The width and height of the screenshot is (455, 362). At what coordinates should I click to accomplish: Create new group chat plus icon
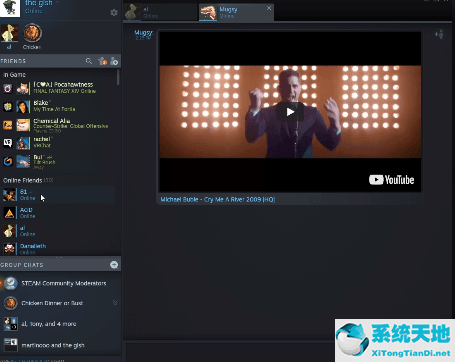pyautogui.click(x=114, y=265)
